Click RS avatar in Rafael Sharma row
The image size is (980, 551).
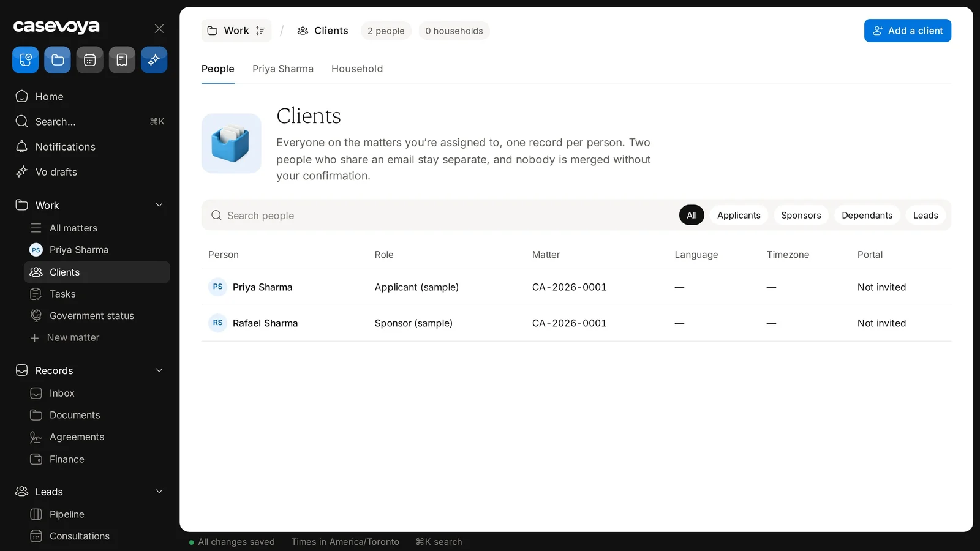(218, 323)
